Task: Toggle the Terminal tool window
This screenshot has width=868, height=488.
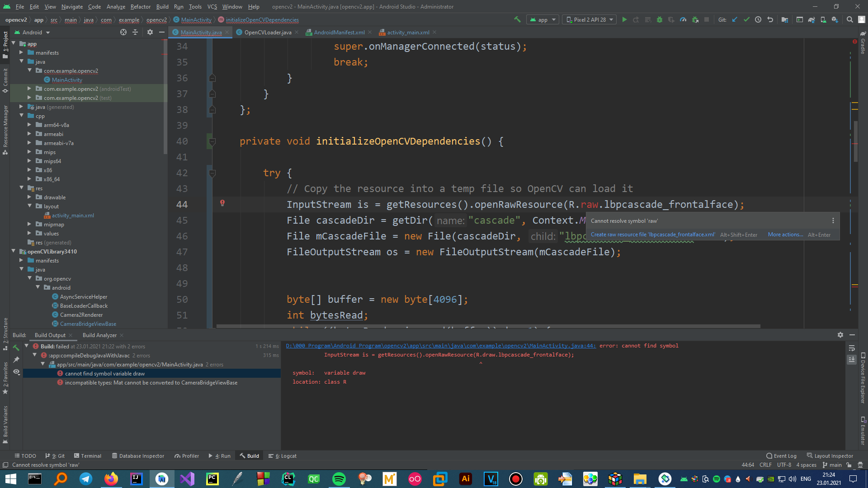Action: 88,456
